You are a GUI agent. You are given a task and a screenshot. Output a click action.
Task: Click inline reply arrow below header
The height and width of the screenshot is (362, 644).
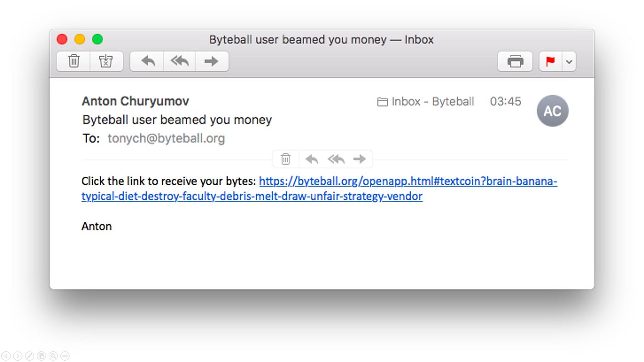click(311, 159)
